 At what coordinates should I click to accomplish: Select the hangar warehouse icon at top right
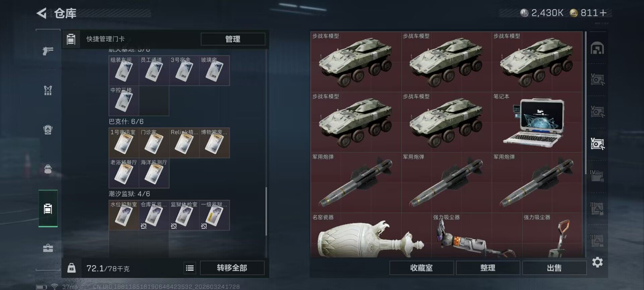[597, 48]
